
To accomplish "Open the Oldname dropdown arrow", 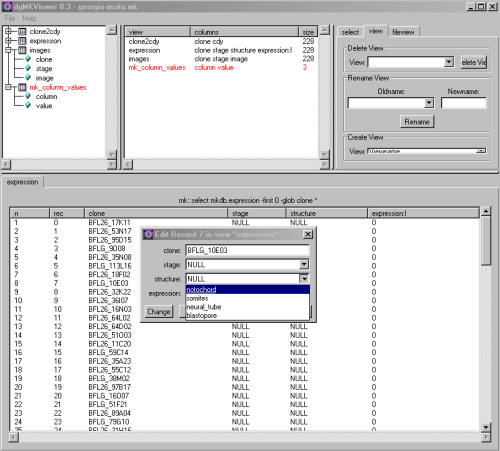I will click(x=429, y=103).
